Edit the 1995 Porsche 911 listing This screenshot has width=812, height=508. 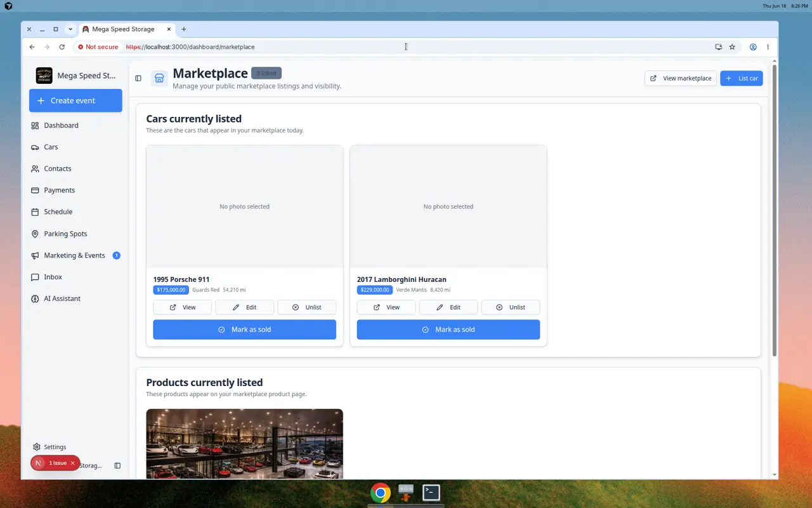244,307
